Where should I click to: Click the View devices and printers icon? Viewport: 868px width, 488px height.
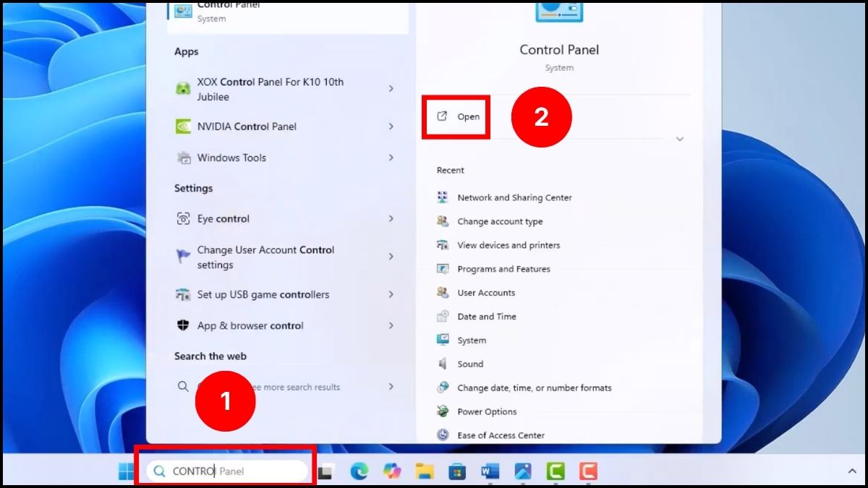click(x=443, y=245)
